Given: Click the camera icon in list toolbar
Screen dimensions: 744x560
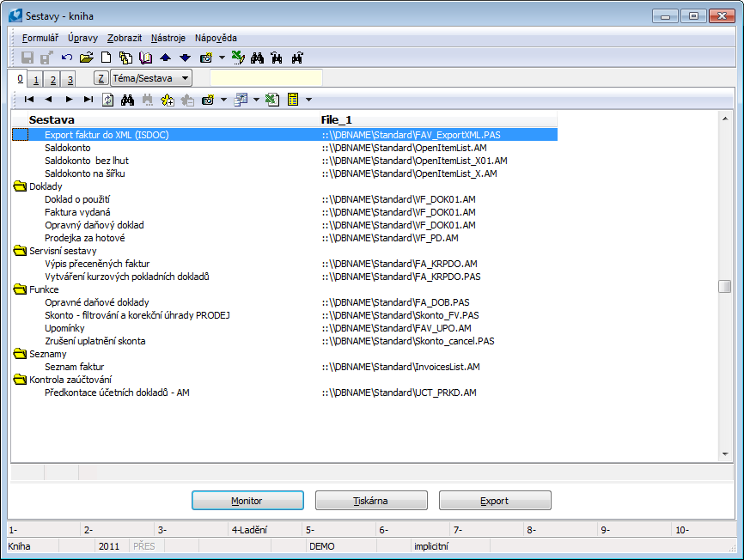Looking at the screenshot, I should tap(208, 100).
